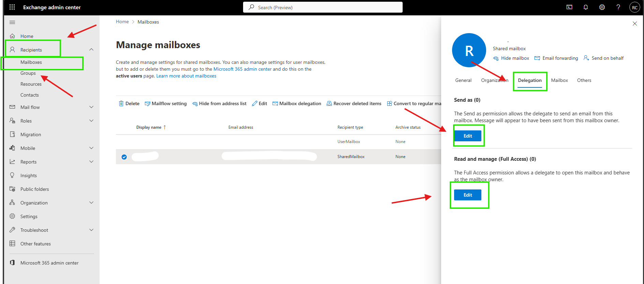Open notifications bell icon

(x=586, y=7)
